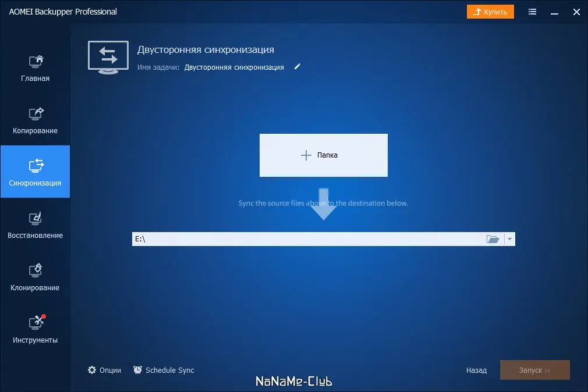588x392 pixels.
Task: Open the hamburger menu in title bar
Action: point(532,12)
